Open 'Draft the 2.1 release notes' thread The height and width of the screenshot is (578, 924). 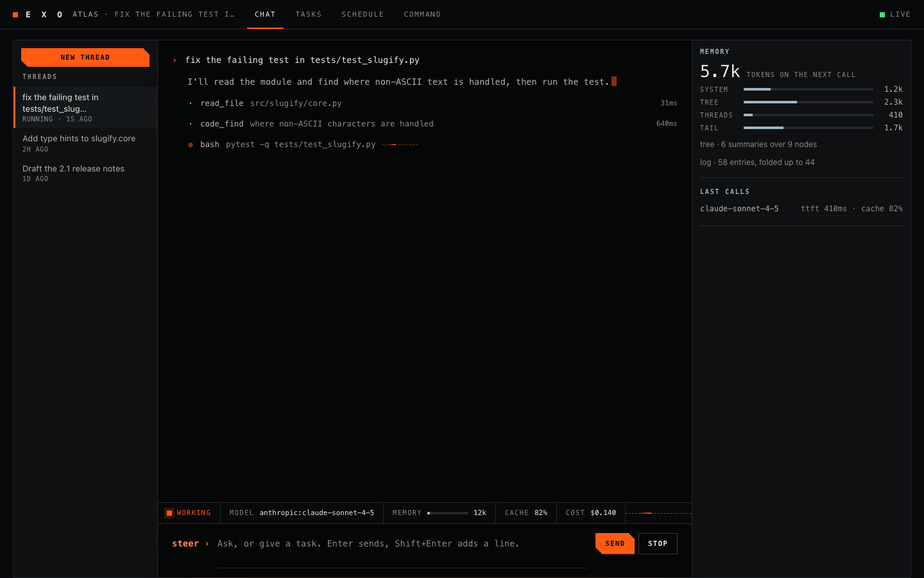point(85,173)
